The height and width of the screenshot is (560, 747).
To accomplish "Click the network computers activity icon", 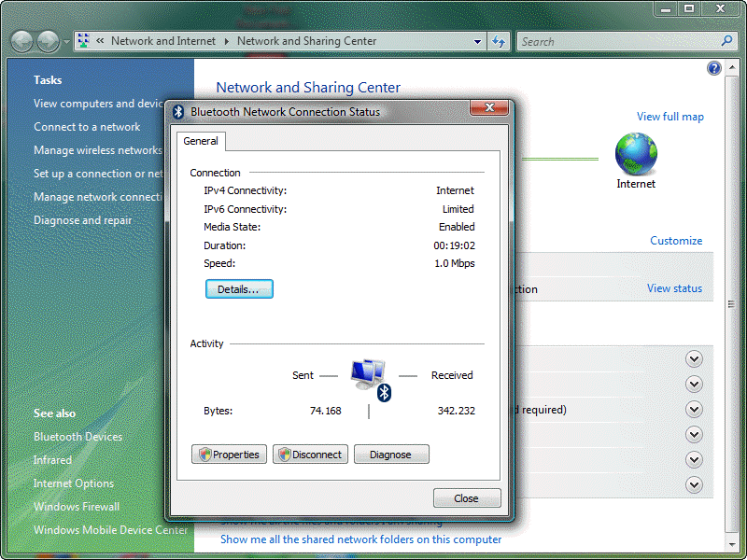I will (371, 380).
